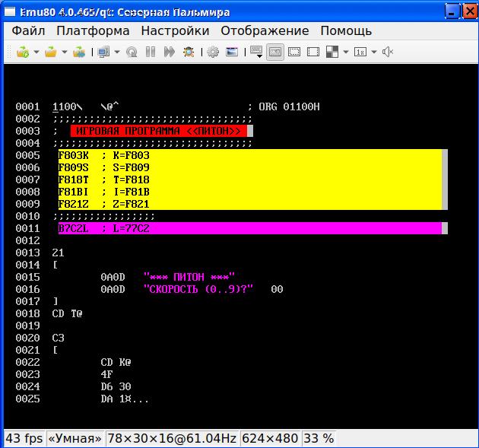Click the second folder load-file icon
479x448 pixels.
pyautogui.click(x=50, y=52)
